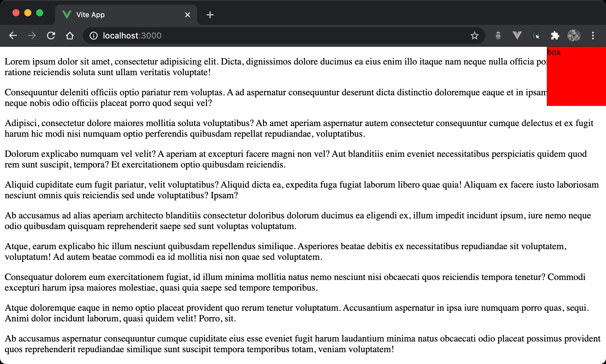606x364 pixels.
Task: Open the Vue.js devtools extension
Action: 517,36
